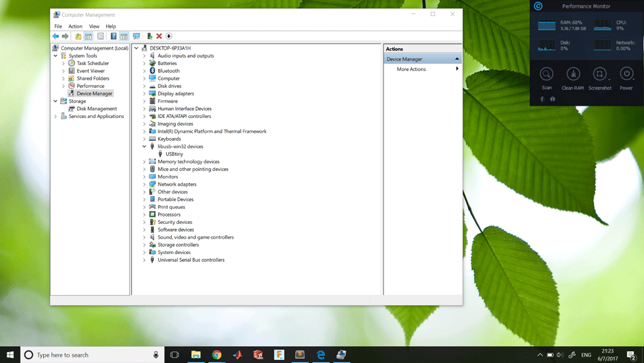The width and height of the screenshot is (644, 363).
Task: Select the Bluetooth category
Action: (168, 71)
